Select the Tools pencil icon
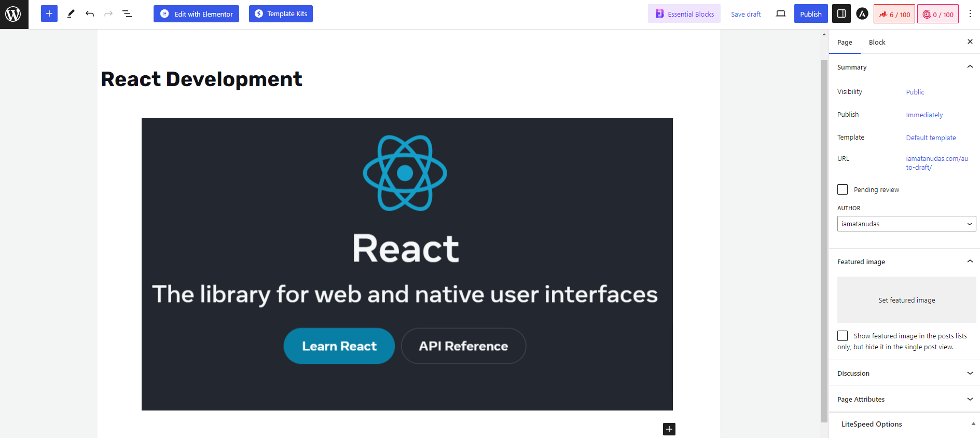 [x=71, y=13]
